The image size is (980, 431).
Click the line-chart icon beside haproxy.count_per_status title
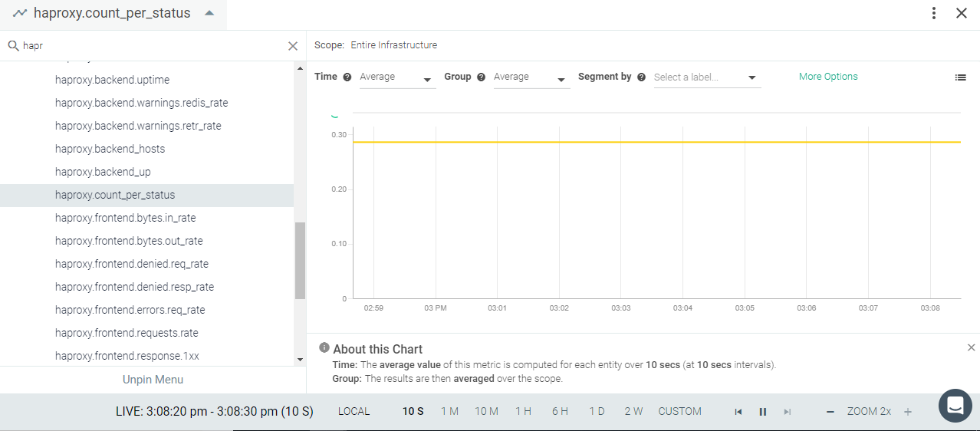20,13
